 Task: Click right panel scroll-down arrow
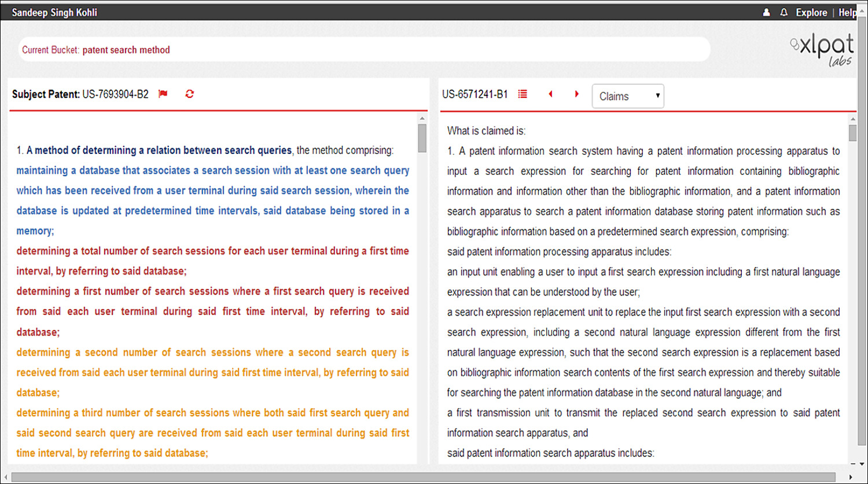tap(853, 464)
